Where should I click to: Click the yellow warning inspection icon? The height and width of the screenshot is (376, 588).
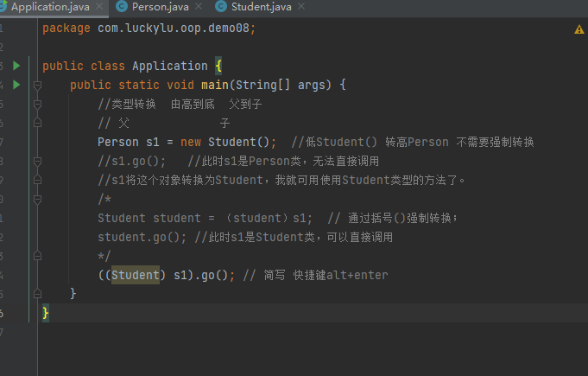(579, 29)
